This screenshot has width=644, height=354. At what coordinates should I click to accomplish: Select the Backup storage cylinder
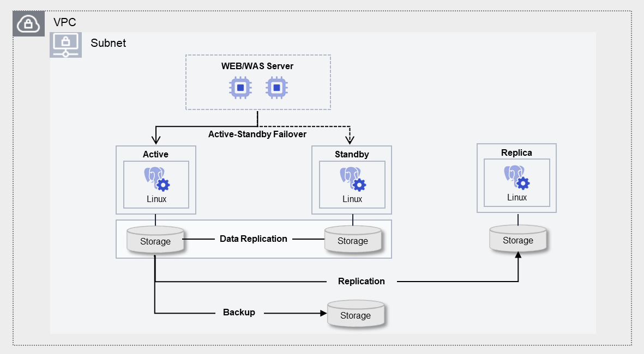tap(356, 314)
